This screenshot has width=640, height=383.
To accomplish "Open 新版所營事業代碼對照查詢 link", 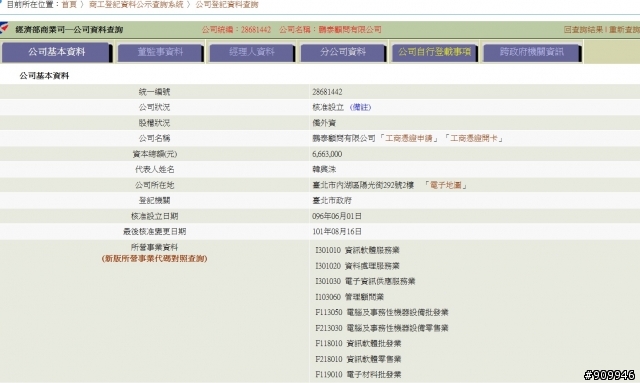I will [154, 259].
